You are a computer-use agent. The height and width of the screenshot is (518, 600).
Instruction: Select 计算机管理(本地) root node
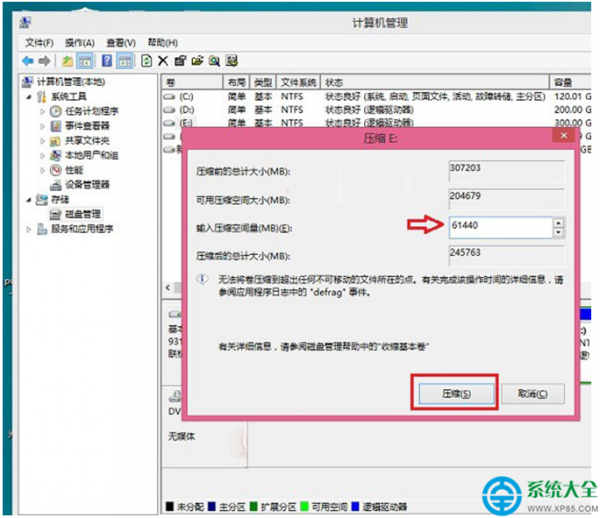(x=71, y=82)
